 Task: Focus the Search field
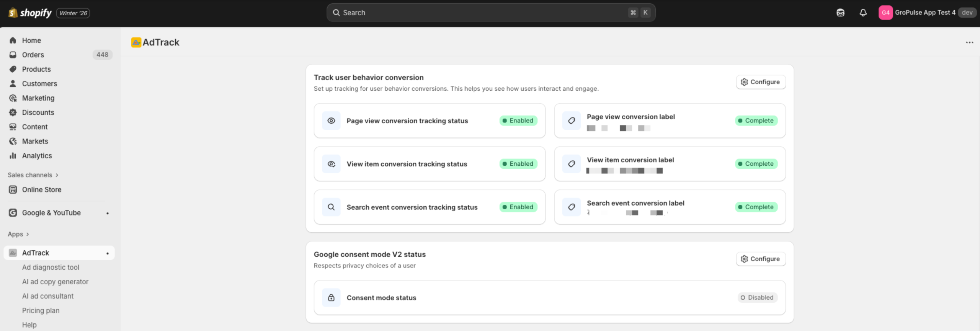click(x=491, y=13)
